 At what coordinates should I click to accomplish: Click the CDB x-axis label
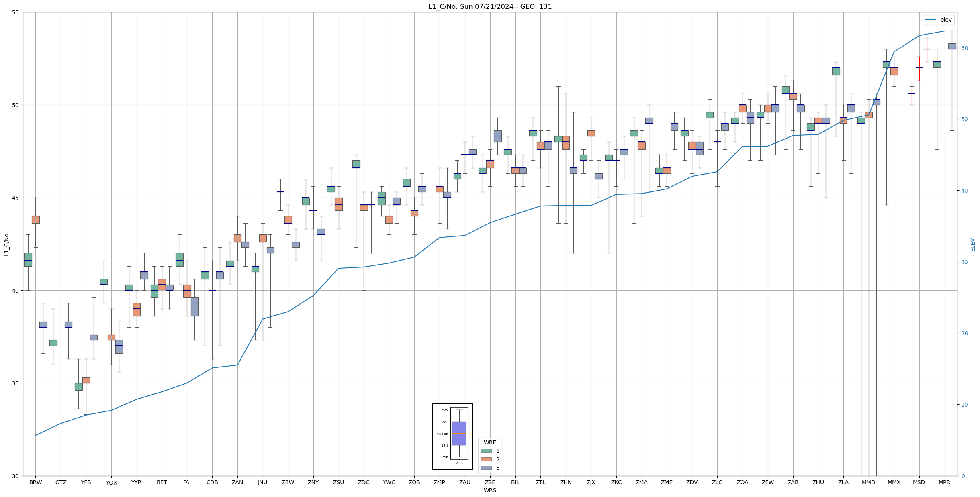(212, 482)
